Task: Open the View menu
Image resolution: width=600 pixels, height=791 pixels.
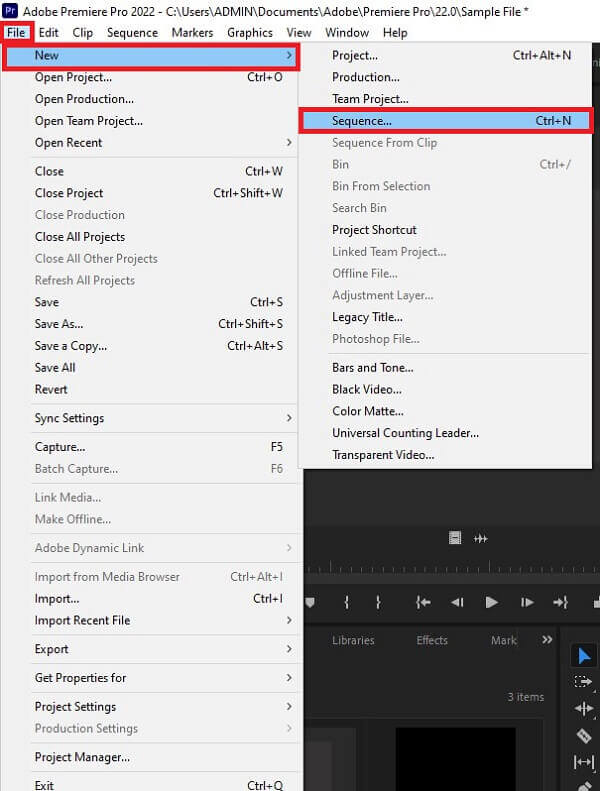Action: pos(299,33)
